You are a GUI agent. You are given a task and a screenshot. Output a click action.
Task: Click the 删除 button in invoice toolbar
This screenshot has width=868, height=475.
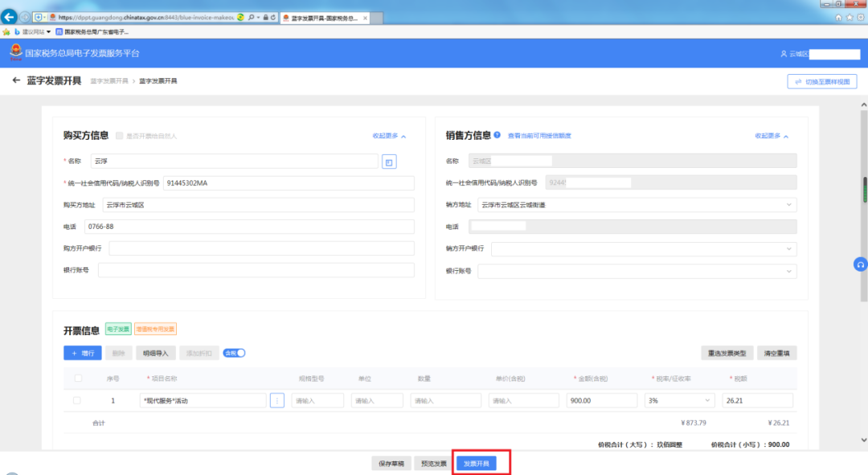[118, 353]
